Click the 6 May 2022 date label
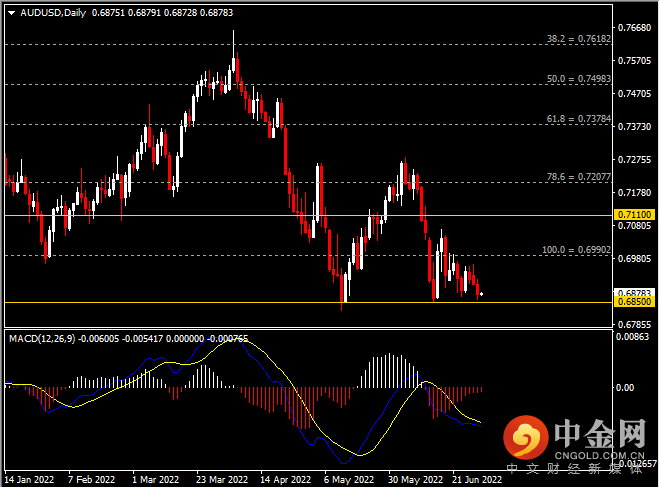Image resolution: width=660 pixels, height=487 pixels. [x=347, y=479]
